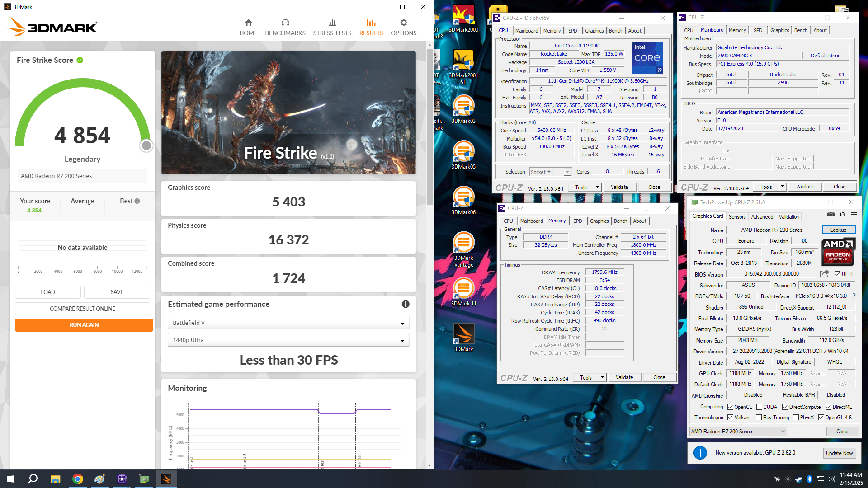Open the GPU-Z hamburger menu

(x=854, y=215)
